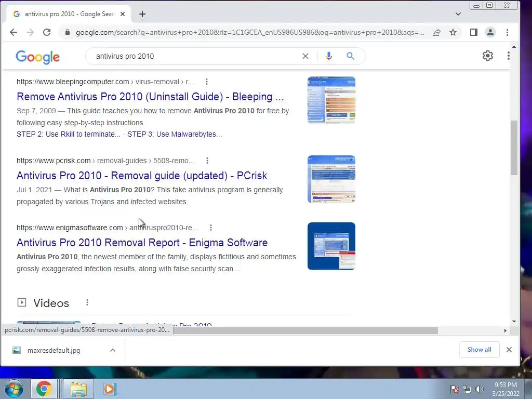Click the address bar URL

coord(250,32)
